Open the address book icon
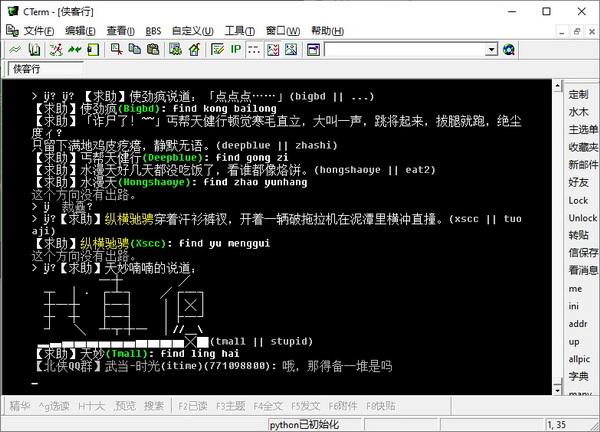 click(x=34, y=49)
